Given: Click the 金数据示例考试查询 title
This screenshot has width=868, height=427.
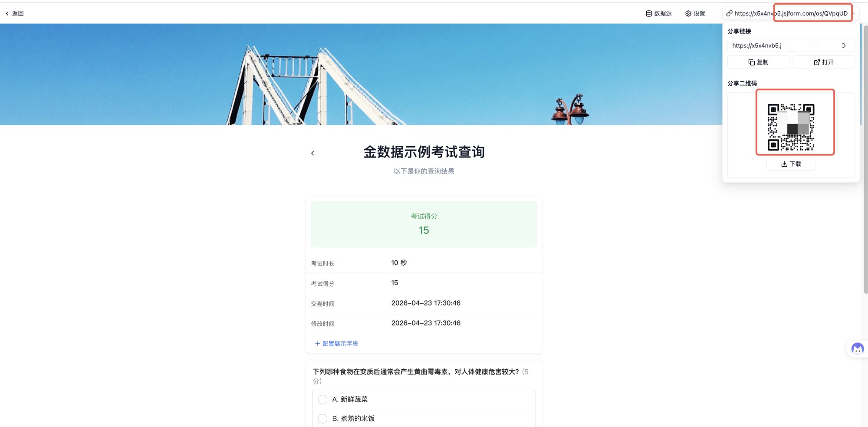Looking at the screenshot, I should click(x=424, y=152).
